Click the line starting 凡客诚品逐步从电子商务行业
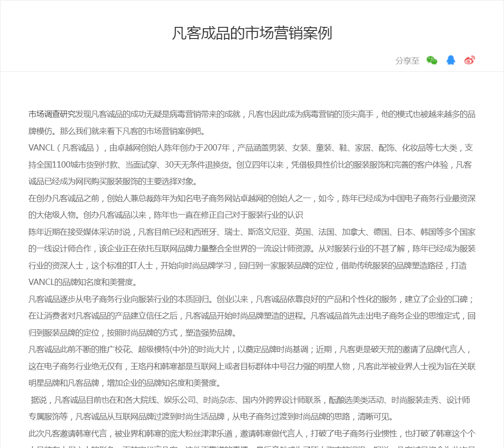The image size is (504, 448). click(251, 299)
